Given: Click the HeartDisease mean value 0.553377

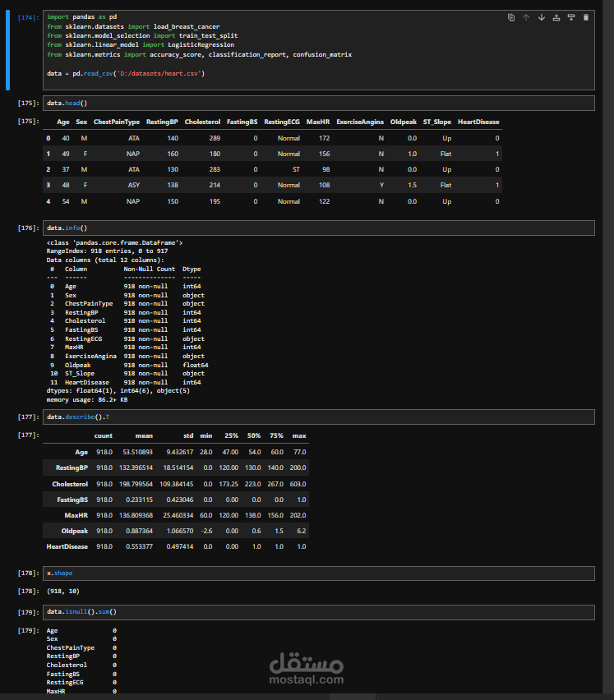Looking at the screenshot, I should (x=140, y=547).
